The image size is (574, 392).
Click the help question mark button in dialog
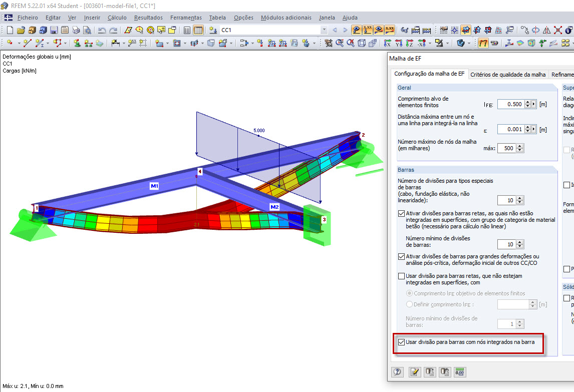click(398, 372)
